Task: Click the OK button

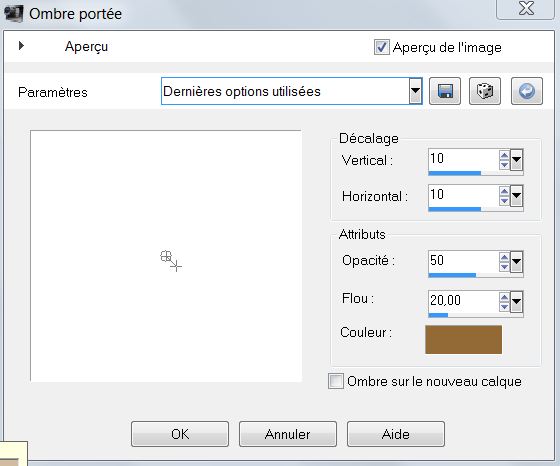Action: coord(180,434)
